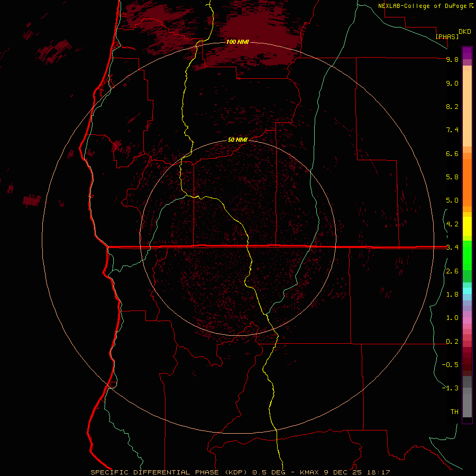Screen dimensions: 476x476
Task: Click the 9.0 value on the scale
Action: 452,84
